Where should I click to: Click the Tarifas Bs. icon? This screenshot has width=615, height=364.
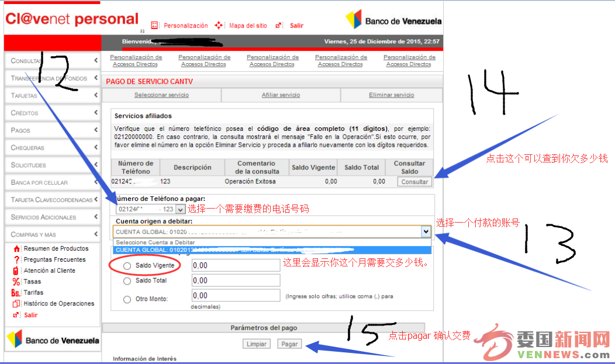(x=16, y=293)
